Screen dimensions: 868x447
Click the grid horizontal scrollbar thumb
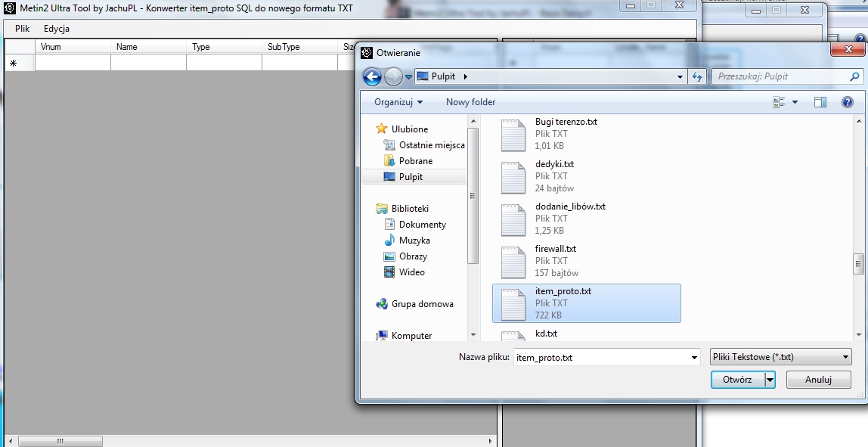(x=60, y=442)
